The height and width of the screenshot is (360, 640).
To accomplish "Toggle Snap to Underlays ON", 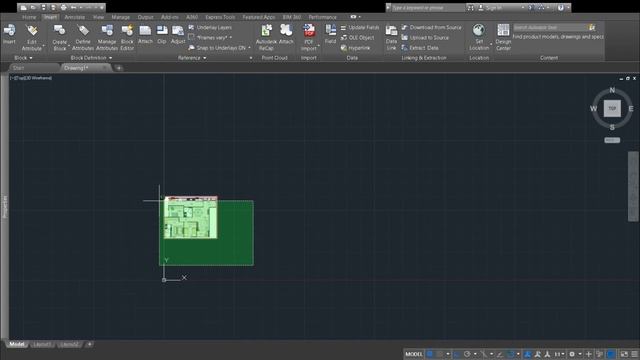I will click(x=217, y=48).
